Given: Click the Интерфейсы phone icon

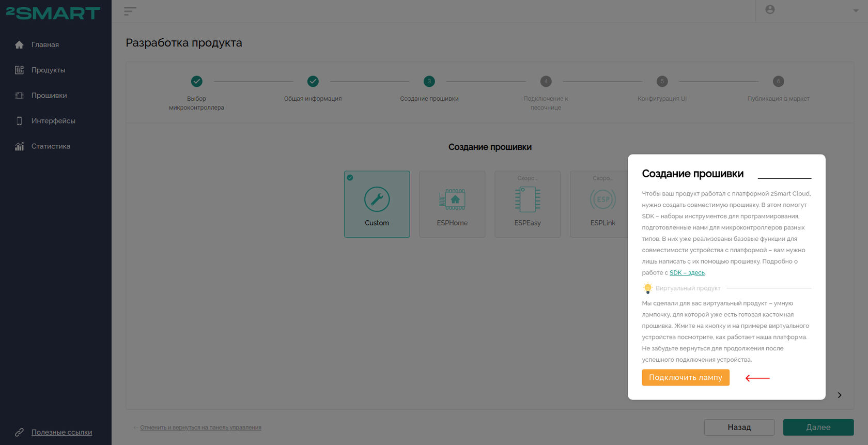Looking at the screenshot, I should click(x=19, y=121).
